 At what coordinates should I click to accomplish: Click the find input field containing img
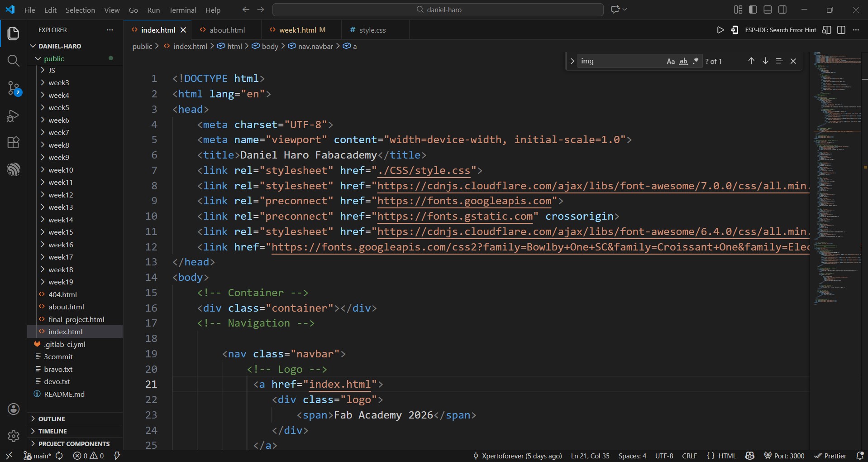click(620, 61)
